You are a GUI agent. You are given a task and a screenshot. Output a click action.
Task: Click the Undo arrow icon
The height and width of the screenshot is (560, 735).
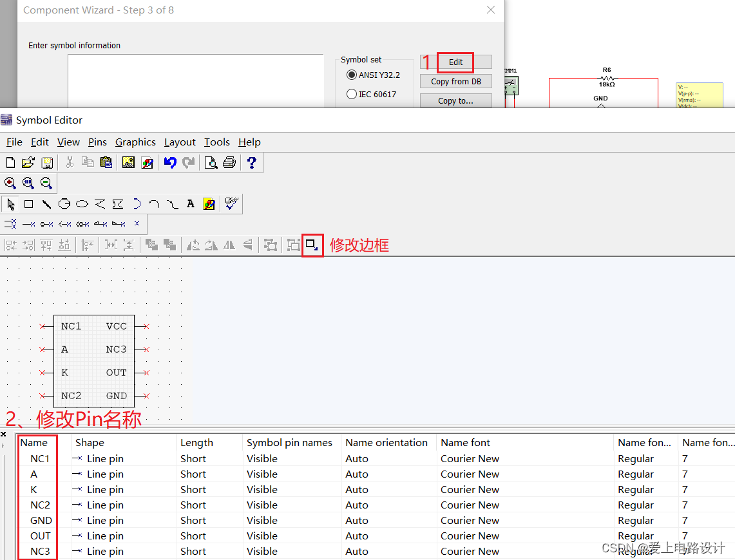[170, 162]
